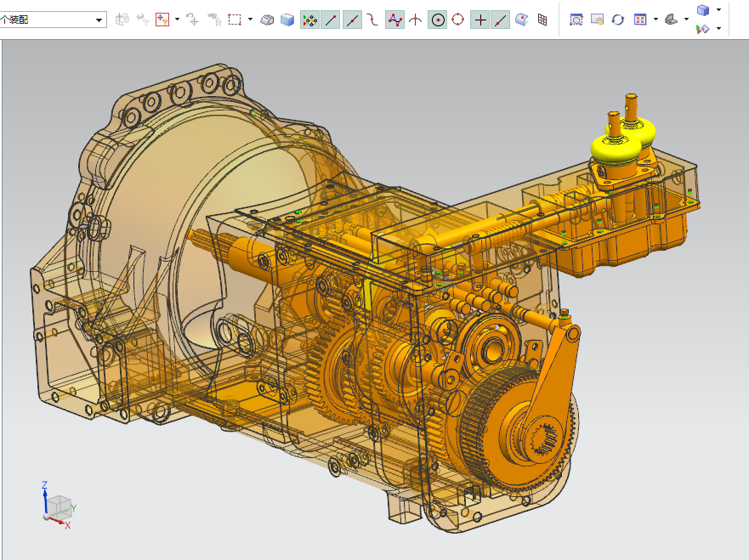Screen dimensions: 749x560
Task: Click the bounded grid point snap icon
Action: pos(543,20)
